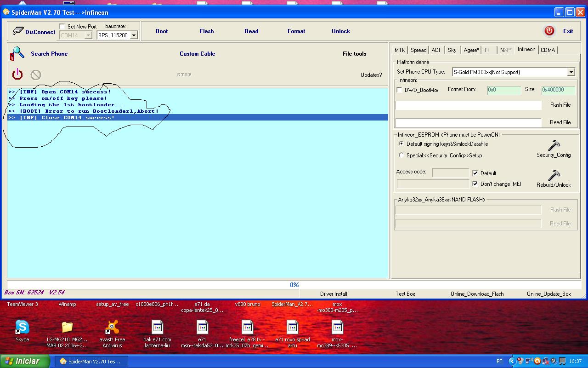Click the Rebuild/Unlock hammer icon

(554, 175)
